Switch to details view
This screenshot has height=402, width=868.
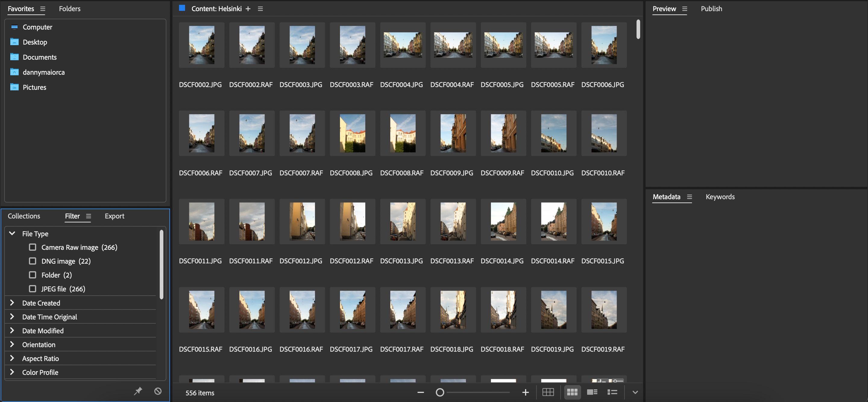592,392
